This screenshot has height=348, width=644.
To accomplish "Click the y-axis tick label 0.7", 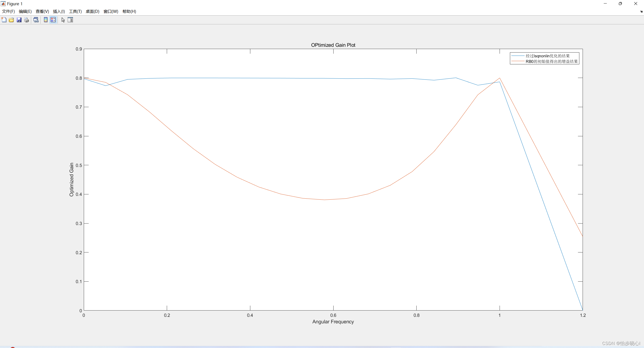I will [79, 107].
